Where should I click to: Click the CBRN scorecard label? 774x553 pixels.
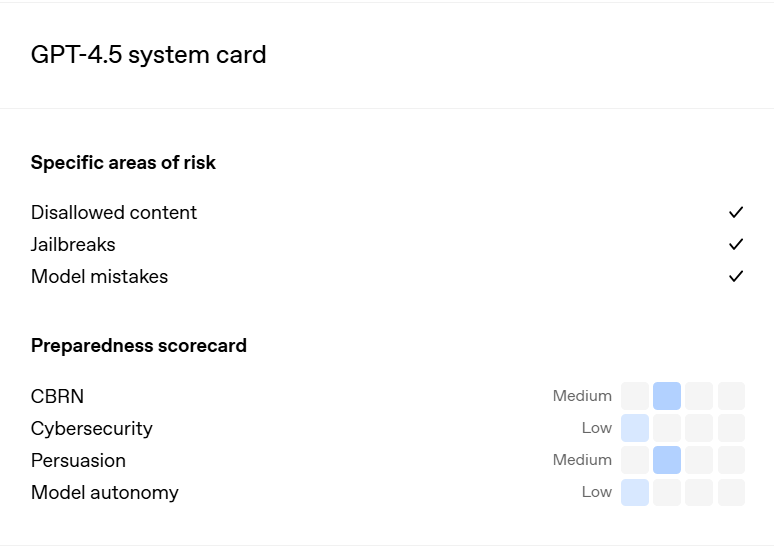click(57, 396)
